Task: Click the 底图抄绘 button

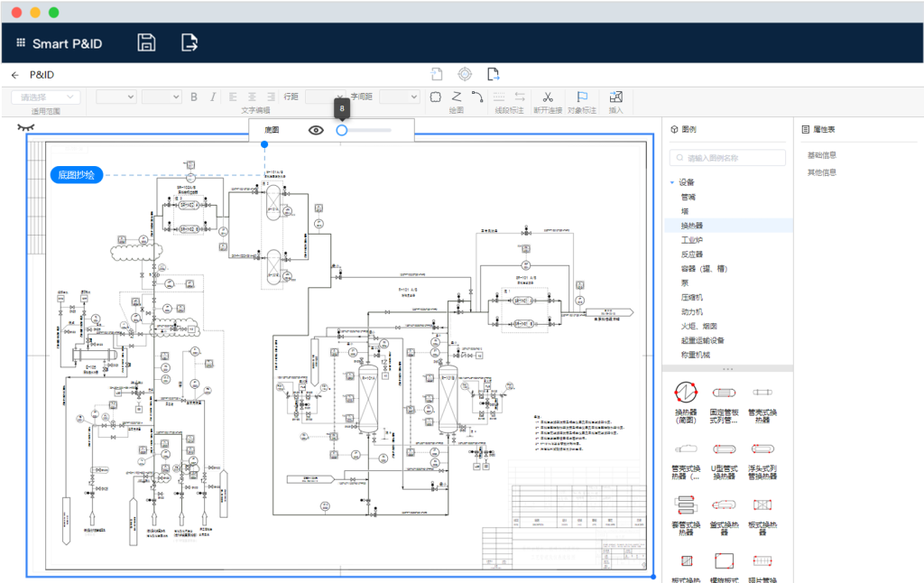Action: point(77,175)
